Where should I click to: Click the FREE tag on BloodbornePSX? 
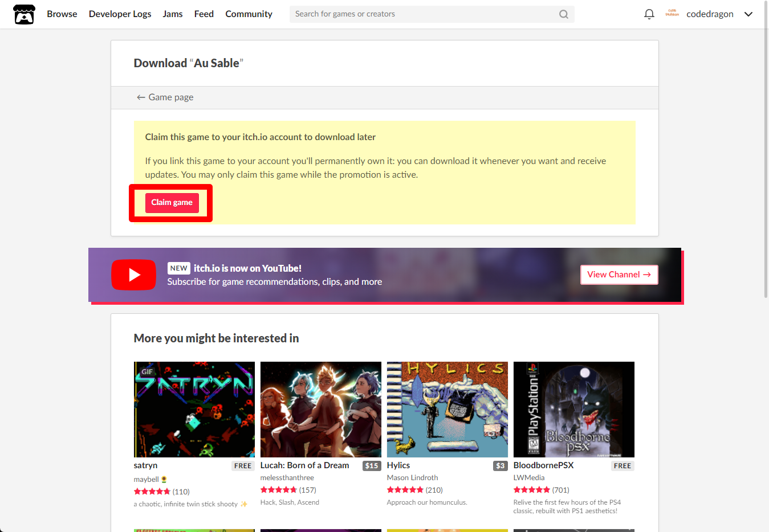point(622,466)
